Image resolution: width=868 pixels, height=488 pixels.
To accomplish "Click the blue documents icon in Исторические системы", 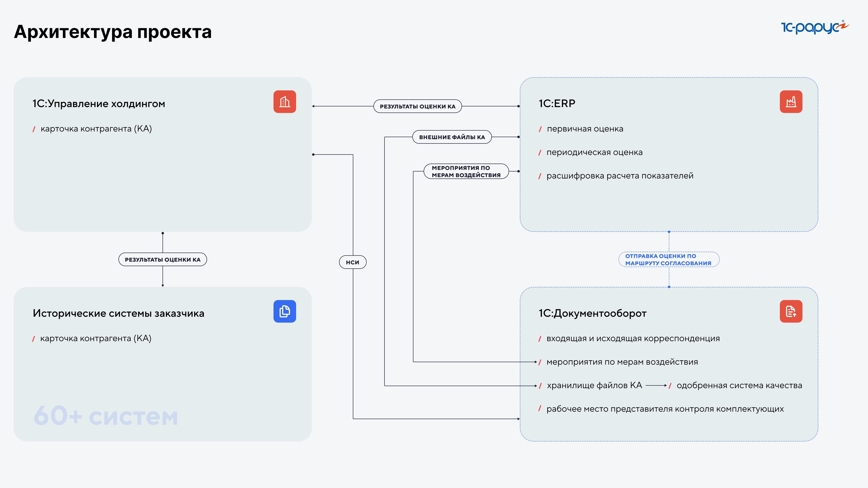I will click(x=284, y=311).
